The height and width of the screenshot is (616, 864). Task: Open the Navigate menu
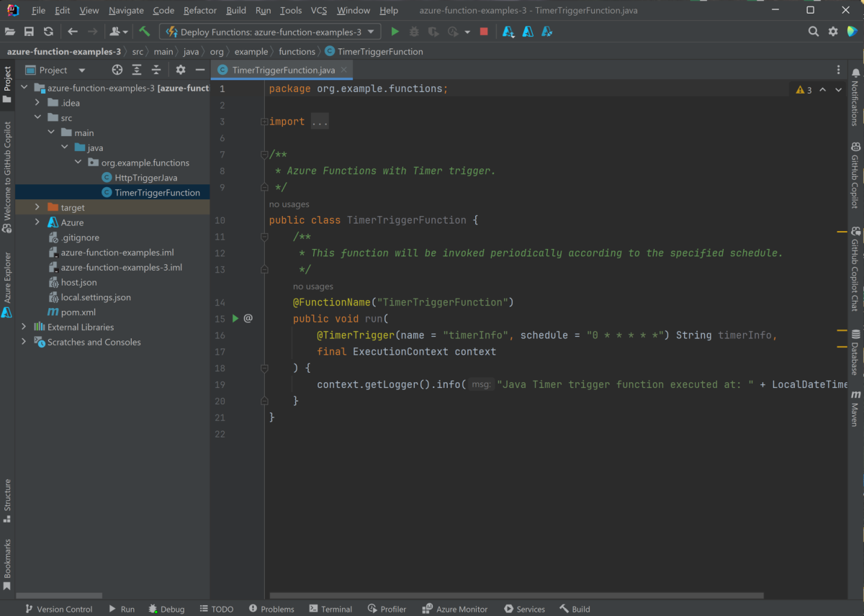click(x=126, y=10)
